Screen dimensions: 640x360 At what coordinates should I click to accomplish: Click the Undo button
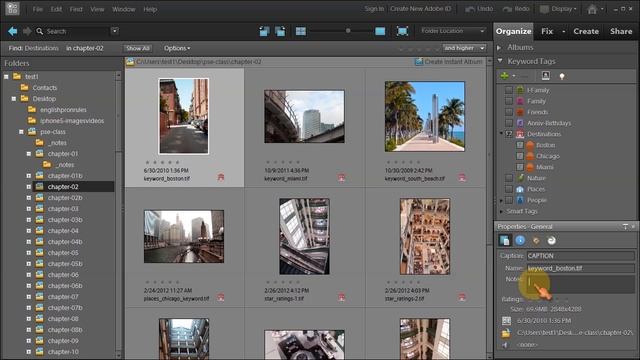tap(480, 9)
